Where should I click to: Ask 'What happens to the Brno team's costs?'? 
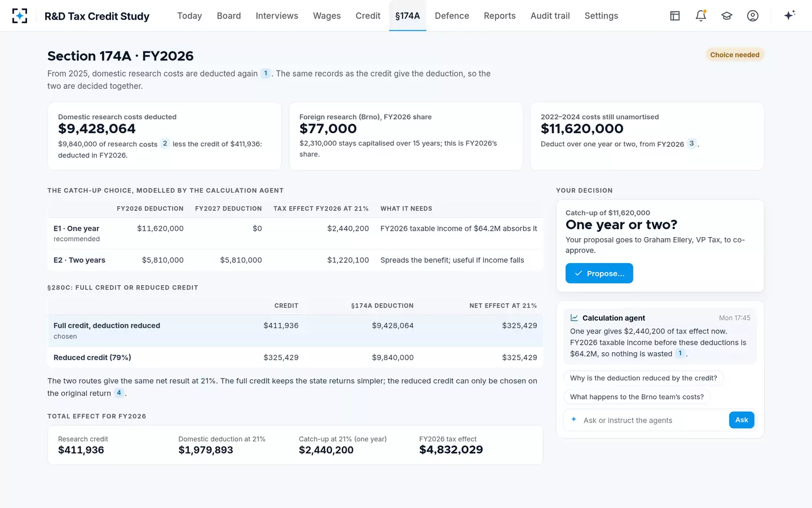[637, 397]
